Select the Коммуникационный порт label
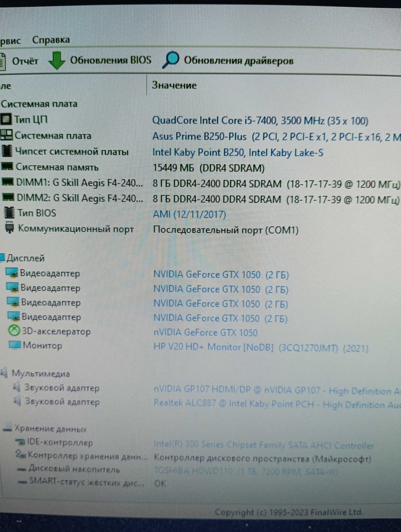Image resolution: width=401 pixels, height=532 pixels. (x=76, y=229)
